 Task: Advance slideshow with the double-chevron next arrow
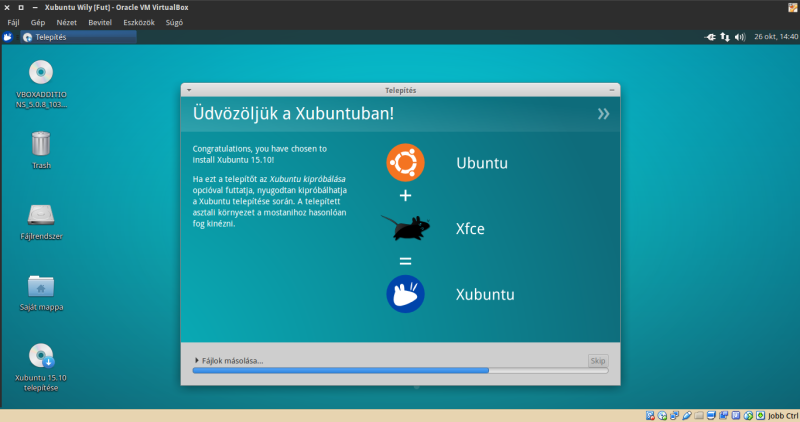point(604,114)
